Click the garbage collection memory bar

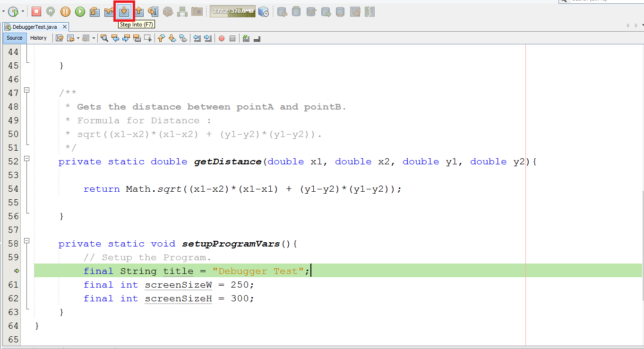232,11
